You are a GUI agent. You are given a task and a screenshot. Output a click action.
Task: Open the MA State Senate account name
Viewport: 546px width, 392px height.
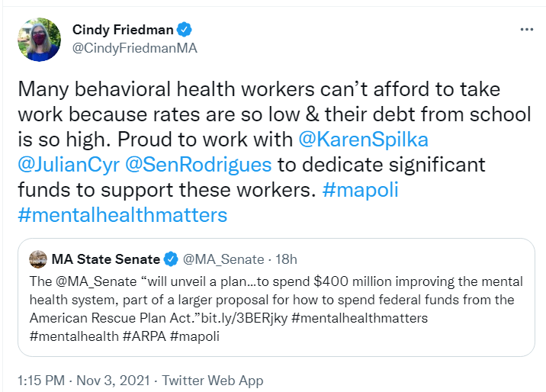point(106,259)
